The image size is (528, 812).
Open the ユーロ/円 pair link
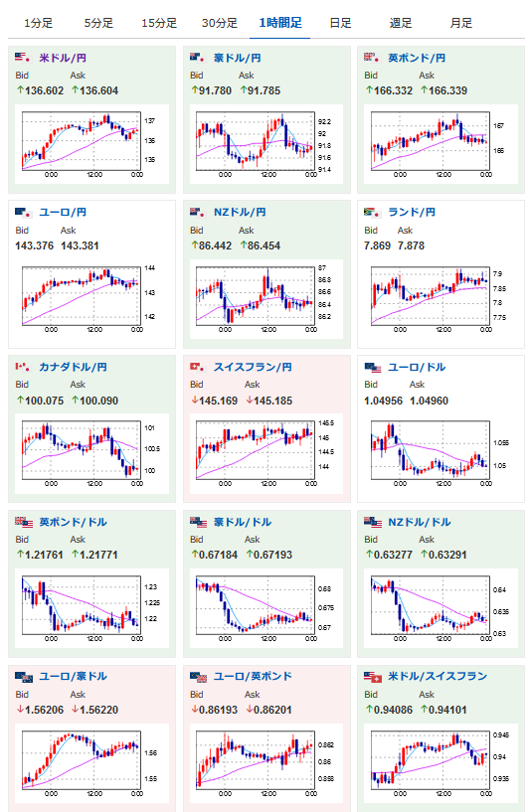[63, 212]
